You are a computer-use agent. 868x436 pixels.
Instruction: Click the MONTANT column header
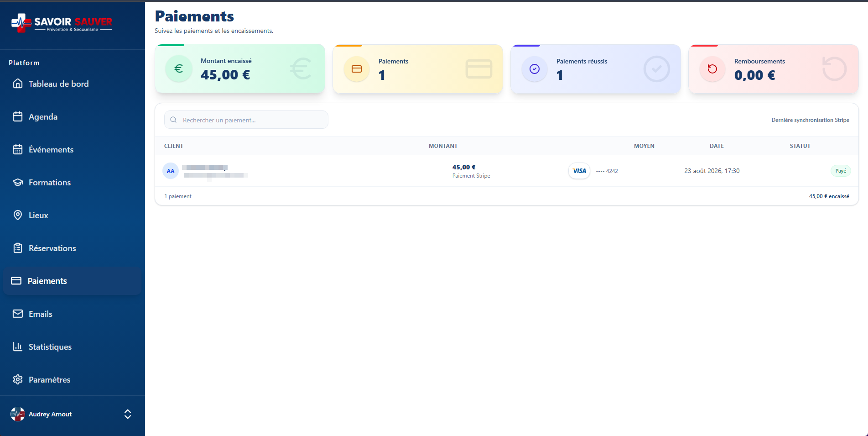(x=443, y=146)
